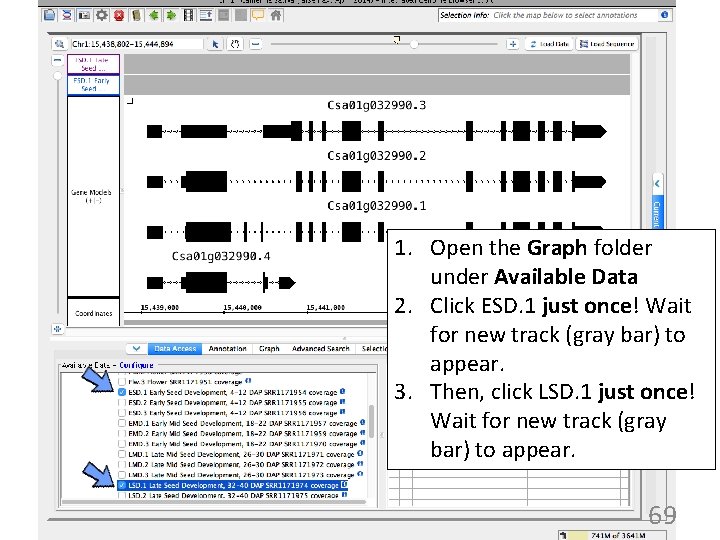Screen dimensions: 720x540
Task: Check EMD.1 Early Mid Seed checkbox
Action: pos(122,423)
